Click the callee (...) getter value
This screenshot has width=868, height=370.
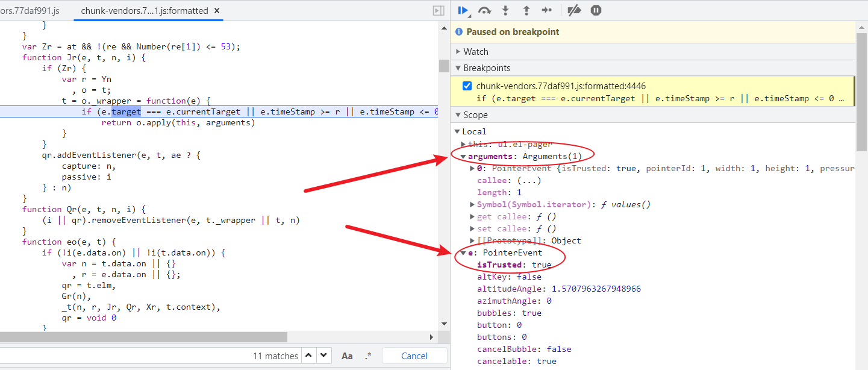tap(529, 180)
